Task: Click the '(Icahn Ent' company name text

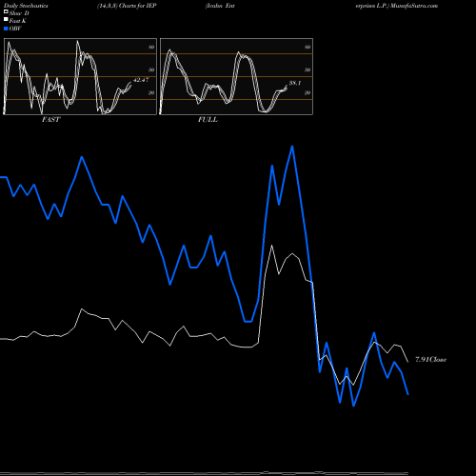Action: [x=220, y=6]
